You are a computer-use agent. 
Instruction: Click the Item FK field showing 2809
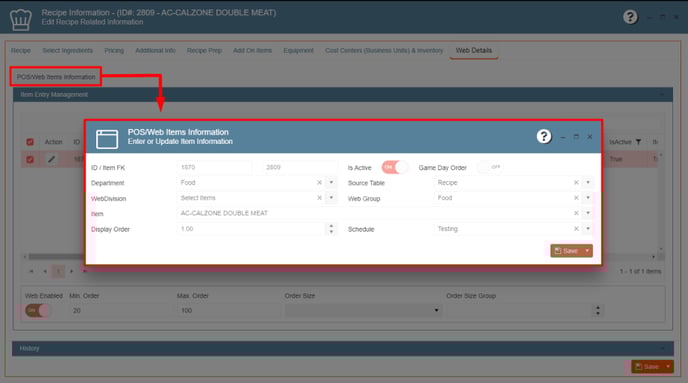point(300,167)
